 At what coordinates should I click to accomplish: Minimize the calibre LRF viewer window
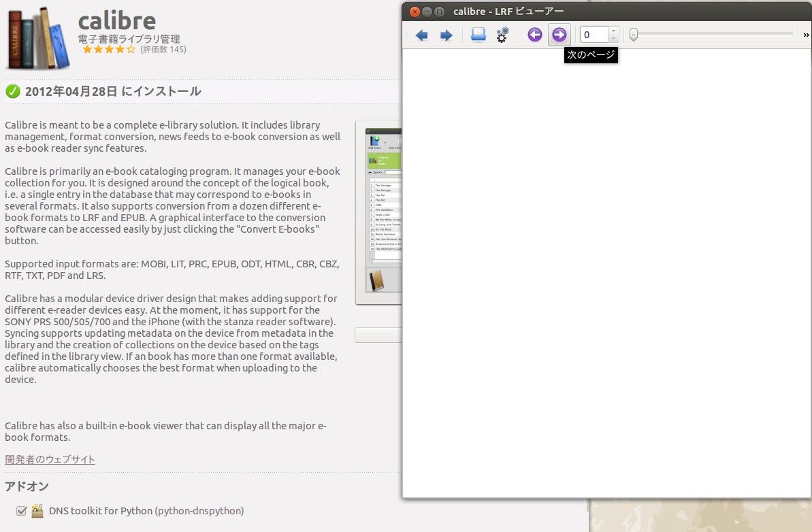pos(427,12)
